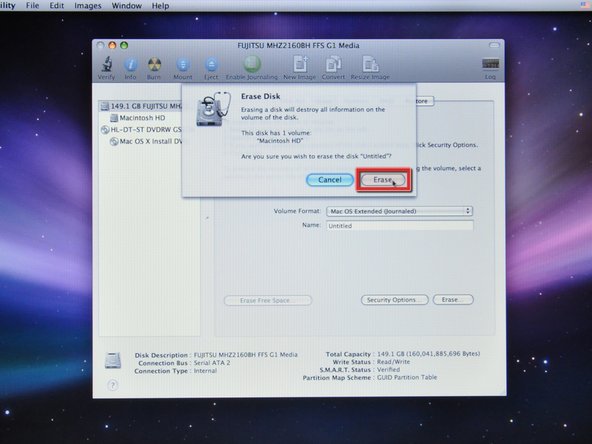Click the Resize Image toolbar icon
This screenshot has height=444, width=592.
[x=370, y=68]
